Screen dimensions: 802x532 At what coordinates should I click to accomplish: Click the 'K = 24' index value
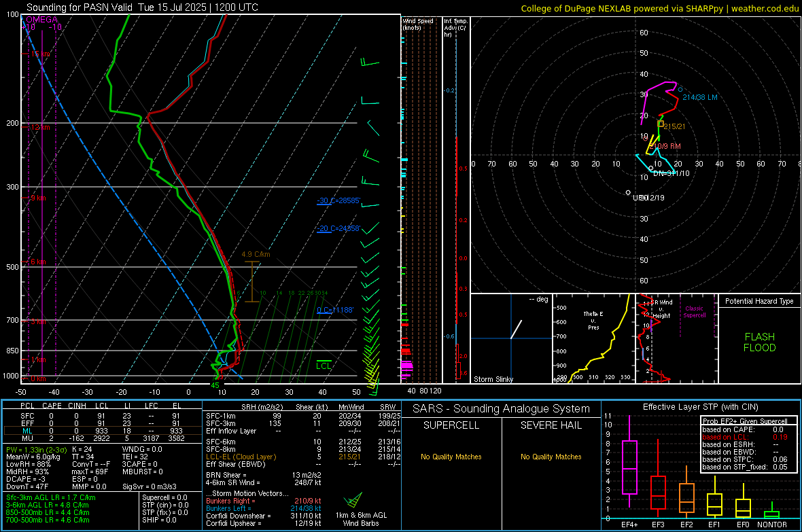tap(82, 450)
